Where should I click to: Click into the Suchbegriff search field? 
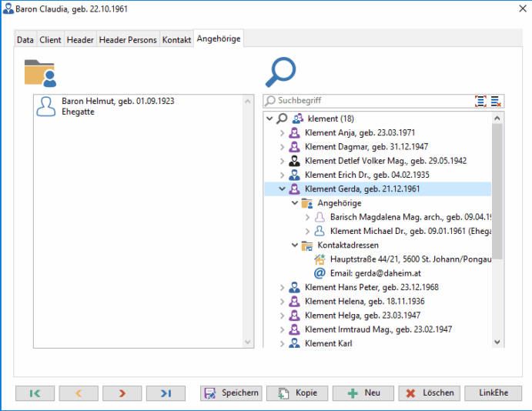pyautogui.click(x=370, y=101)
